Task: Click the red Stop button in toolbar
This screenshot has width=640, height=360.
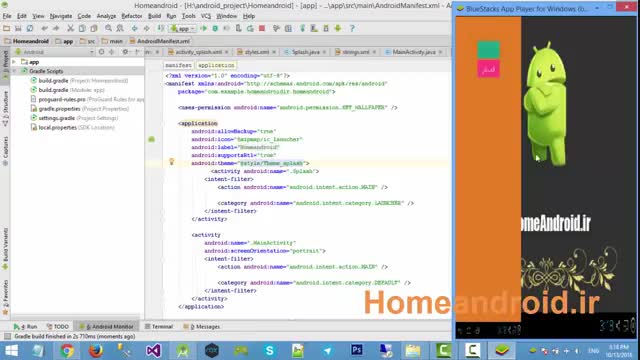Action: click(262, 29)
